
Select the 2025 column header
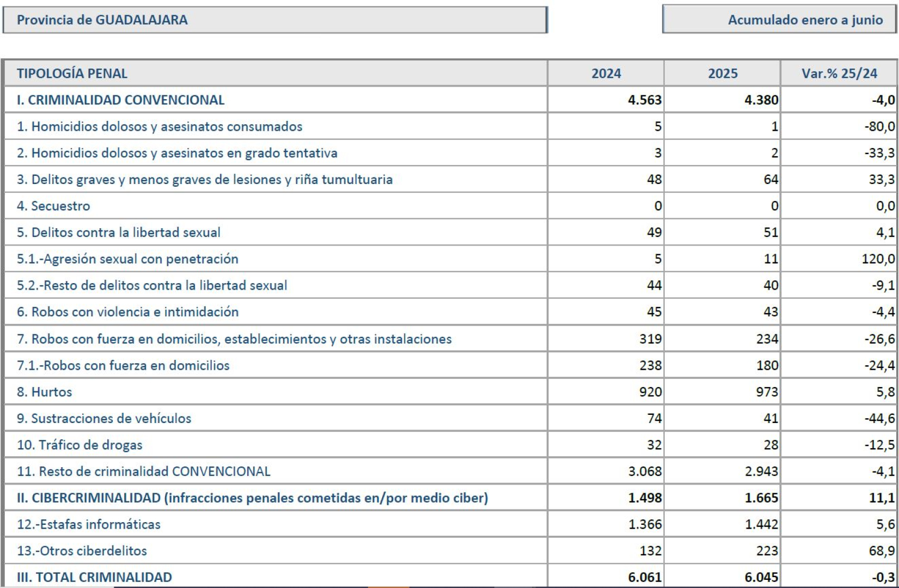coord(722,73)
